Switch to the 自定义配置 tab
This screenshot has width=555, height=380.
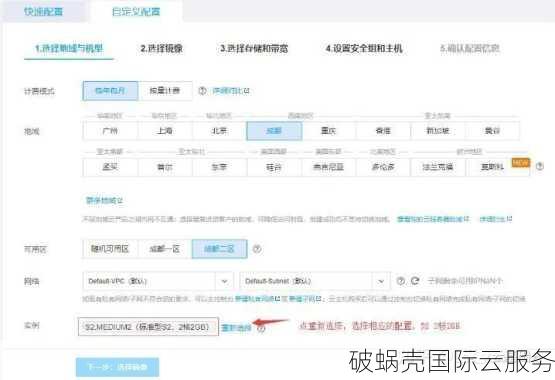point(136,11)
